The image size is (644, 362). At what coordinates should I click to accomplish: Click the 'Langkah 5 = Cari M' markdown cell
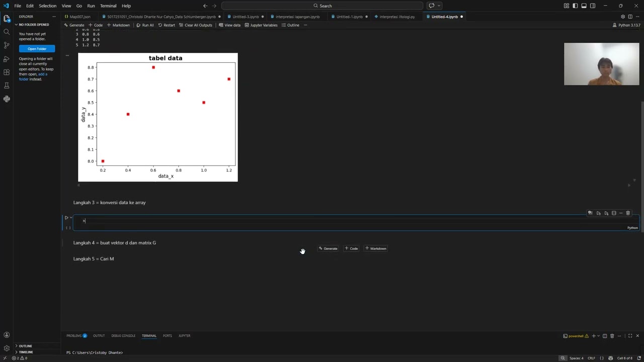click(94, 259)
